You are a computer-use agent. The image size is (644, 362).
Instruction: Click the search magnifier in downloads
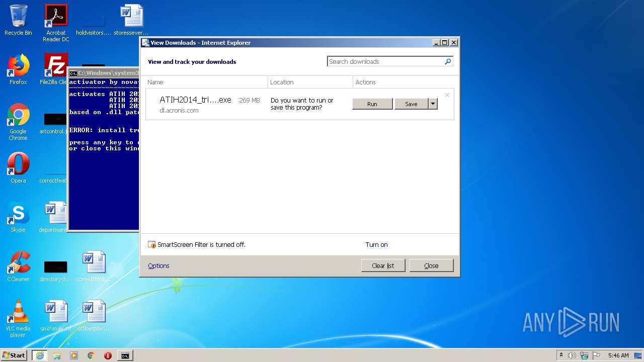coord(448,61)
